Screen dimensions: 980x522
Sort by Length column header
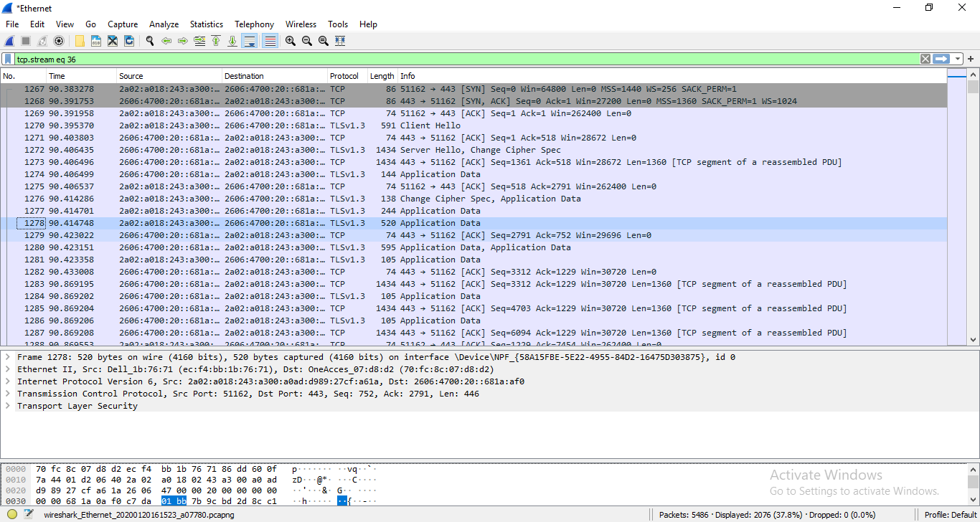pyautogui.click(x=382, y=75)
